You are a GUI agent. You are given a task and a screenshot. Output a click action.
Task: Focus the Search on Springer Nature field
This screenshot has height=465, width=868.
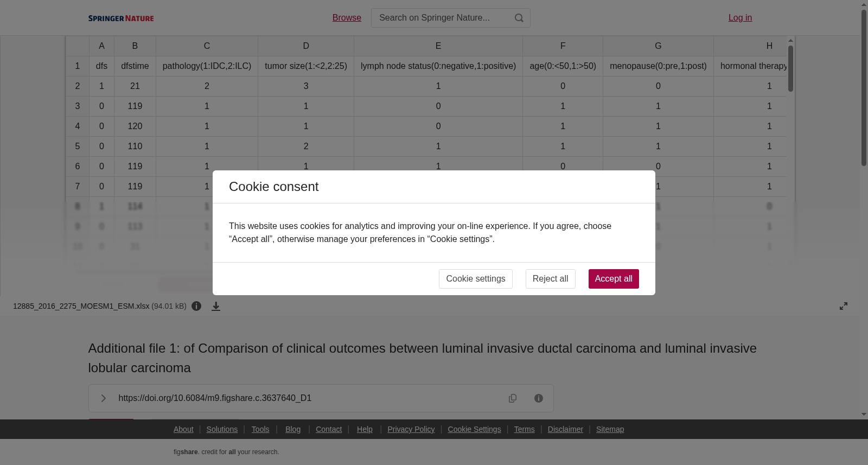(x=443, y=18)
